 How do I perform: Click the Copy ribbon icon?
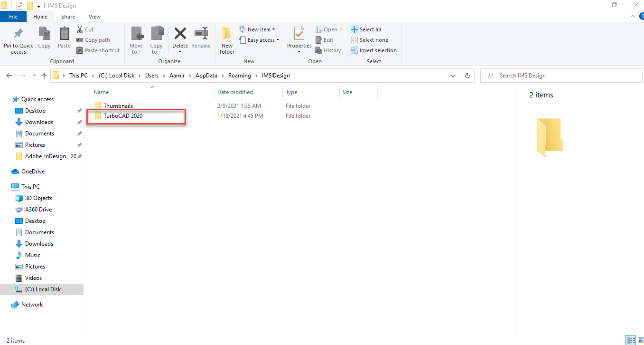(x=44, y=34)
